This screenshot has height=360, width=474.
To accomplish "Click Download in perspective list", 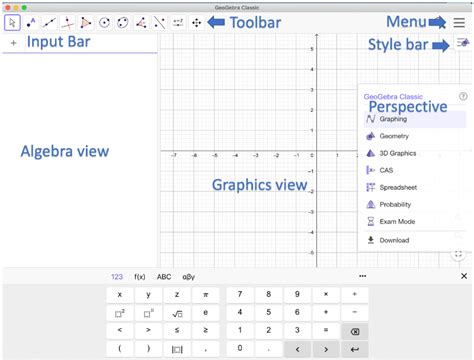I will (415, 240).
